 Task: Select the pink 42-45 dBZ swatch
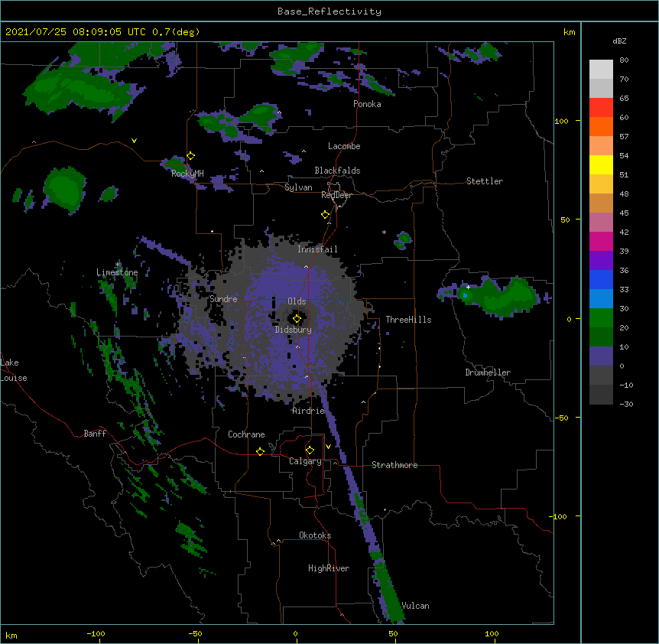point(601,223)
